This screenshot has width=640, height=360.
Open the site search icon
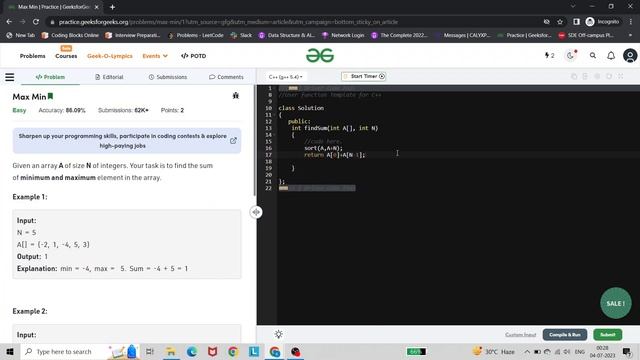coord(593,56)
